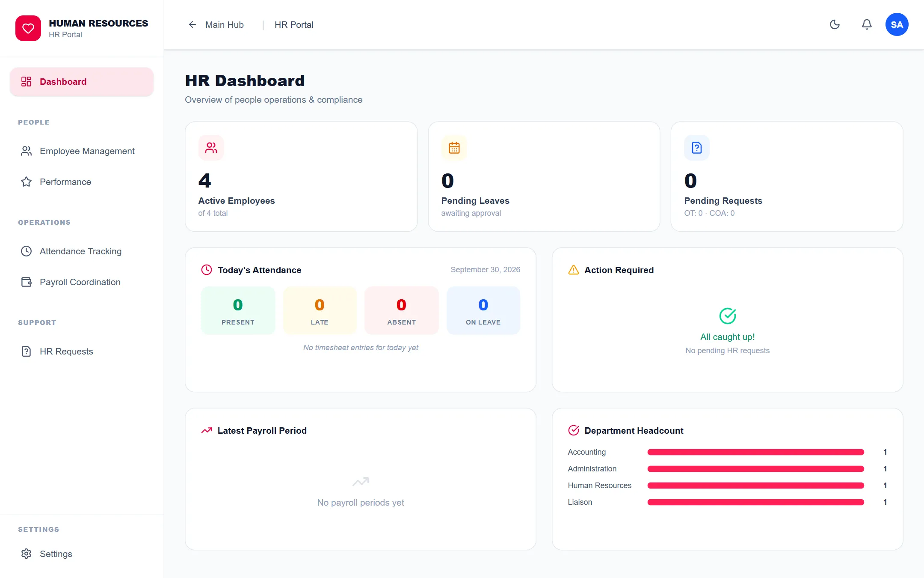The height and width of the screenshot is (578, 924).
Task: Click the Pending Leaves calendar icon
Action: point(454,148)
